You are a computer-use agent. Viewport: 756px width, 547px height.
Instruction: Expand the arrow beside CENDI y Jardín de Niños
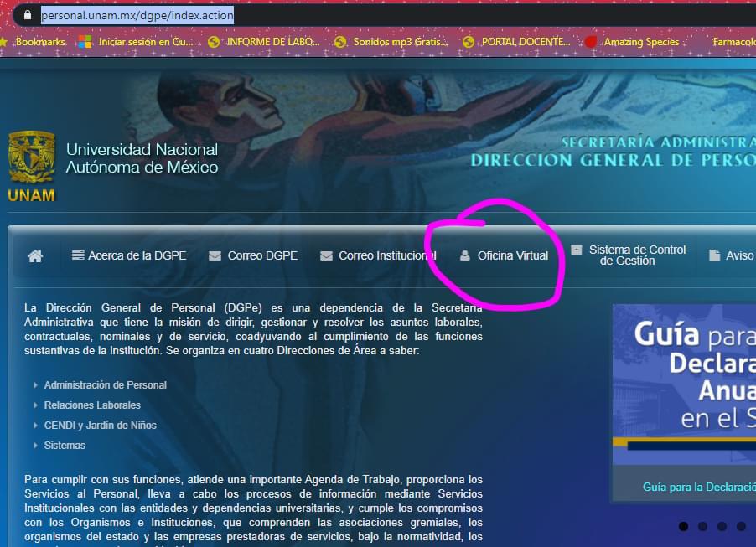coord(35,426)
